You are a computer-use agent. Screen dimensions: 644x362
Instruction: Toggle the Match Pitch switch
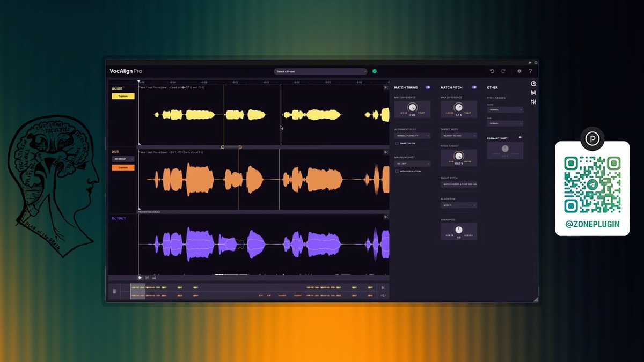[x=474, y=87]
